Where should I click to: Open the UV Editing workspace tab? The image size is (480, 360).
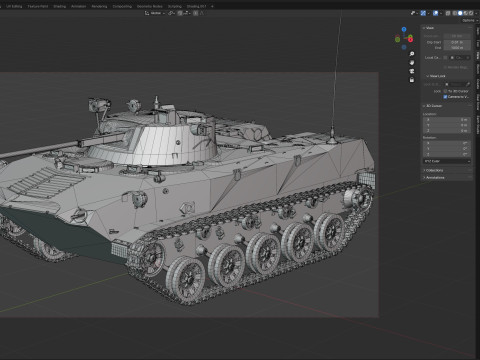coord(14,6)
